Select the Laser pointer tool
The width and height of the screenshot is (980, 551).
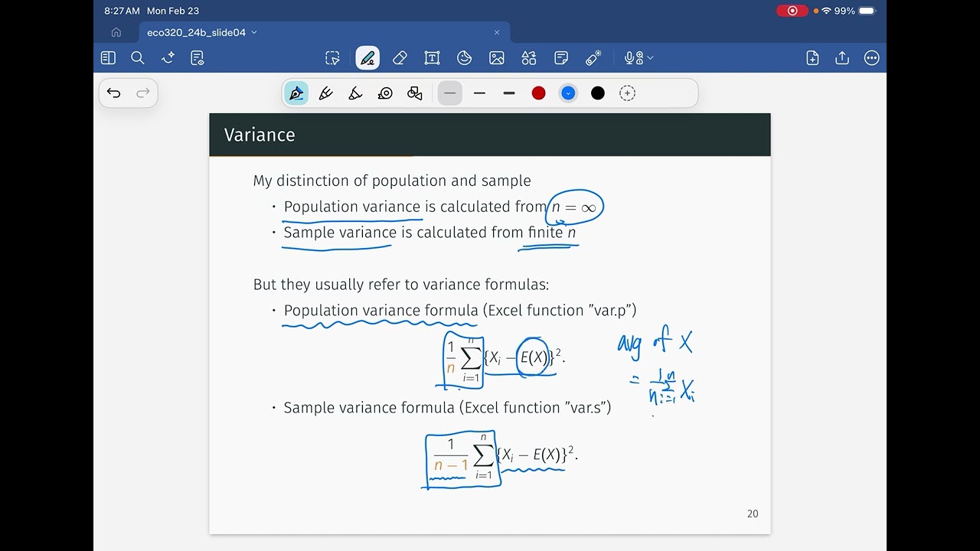point(593,58)
